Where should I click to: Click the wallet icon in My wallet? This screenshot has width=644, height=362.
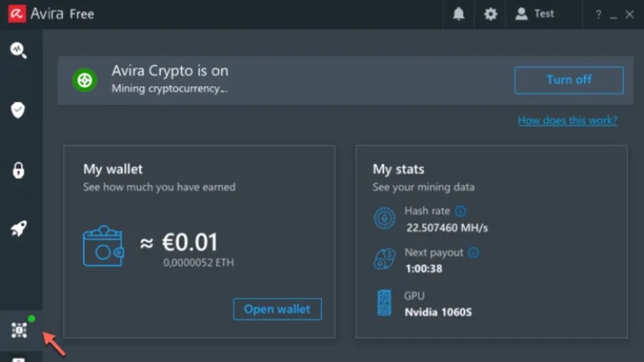click(103, 247)
